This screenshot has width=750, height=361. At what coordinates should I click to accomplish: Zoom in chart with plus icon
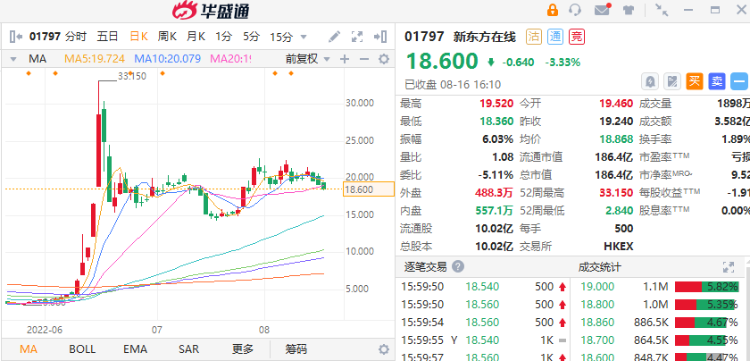tap(344, 59)
